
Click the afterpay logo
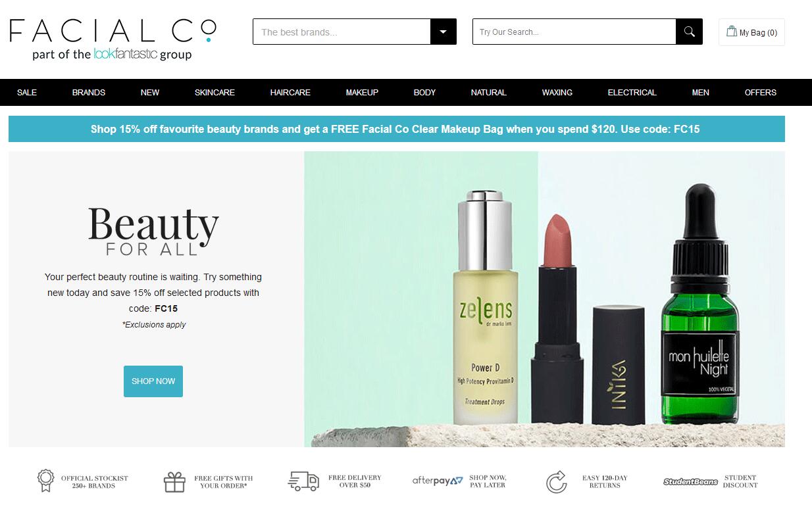438,481
